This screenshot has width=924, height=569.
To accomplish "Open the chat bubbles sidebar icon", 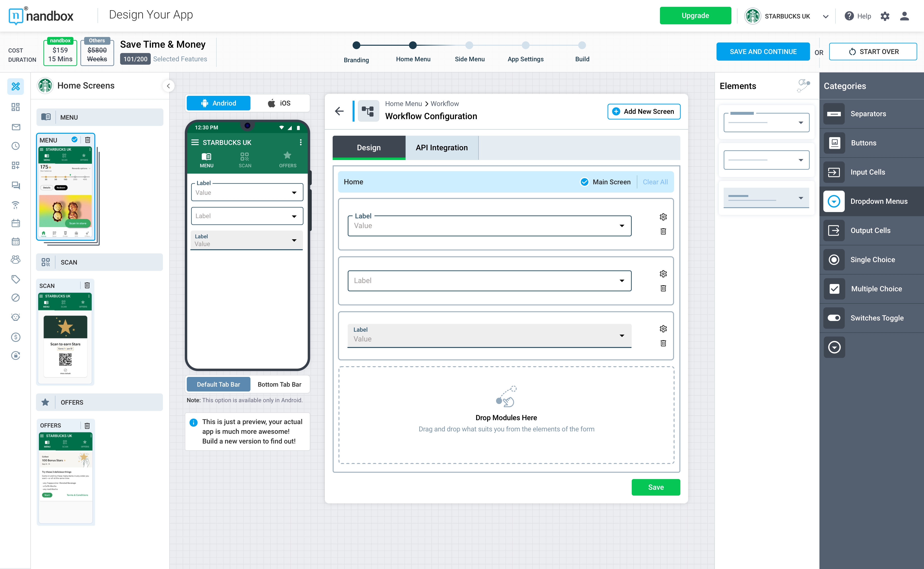I will pyautogui.click(x=15, y=185).
